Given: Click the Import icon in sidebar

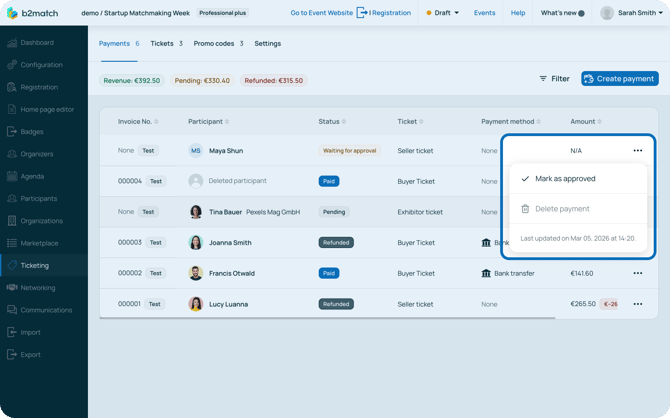Looking at the screenshot, I should coord(12,332).
